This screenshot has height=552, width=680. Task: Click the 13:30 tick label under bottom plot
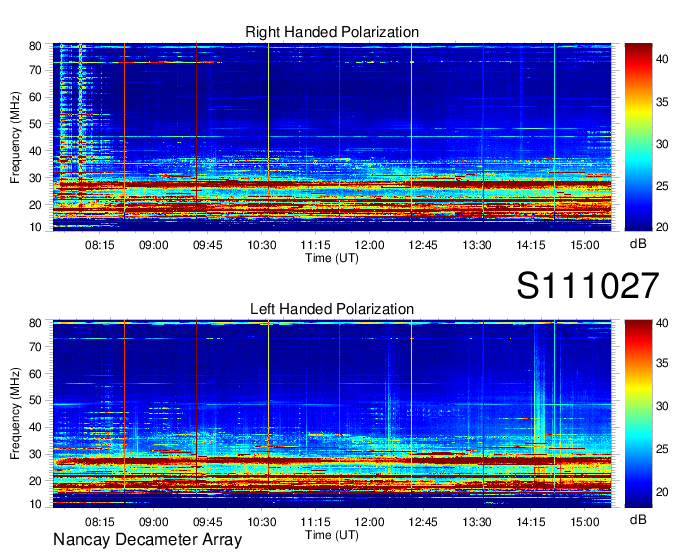coord(477,522)
